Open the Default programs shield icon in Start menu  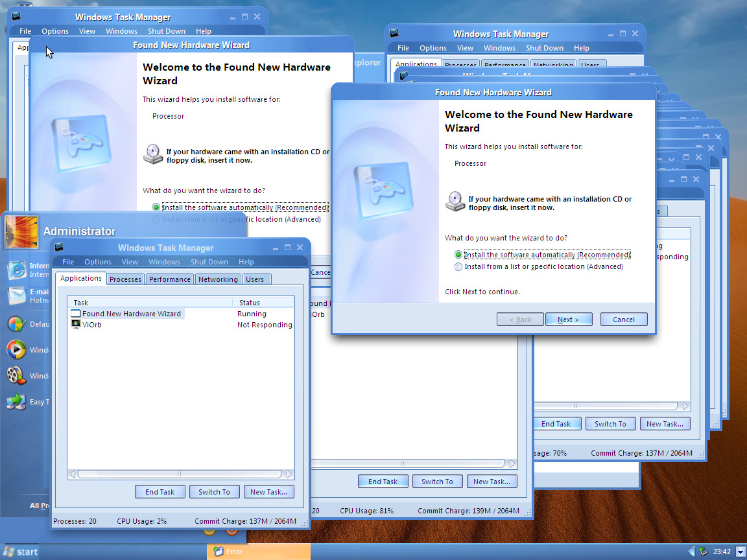coord(16,324)
